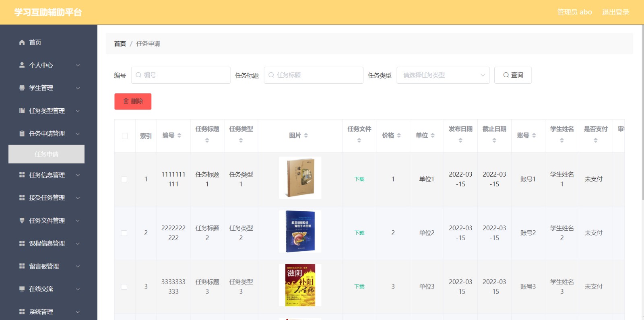Check the checkbox for row 1
The width and height of the screenshot is (644, 320).
124,180
